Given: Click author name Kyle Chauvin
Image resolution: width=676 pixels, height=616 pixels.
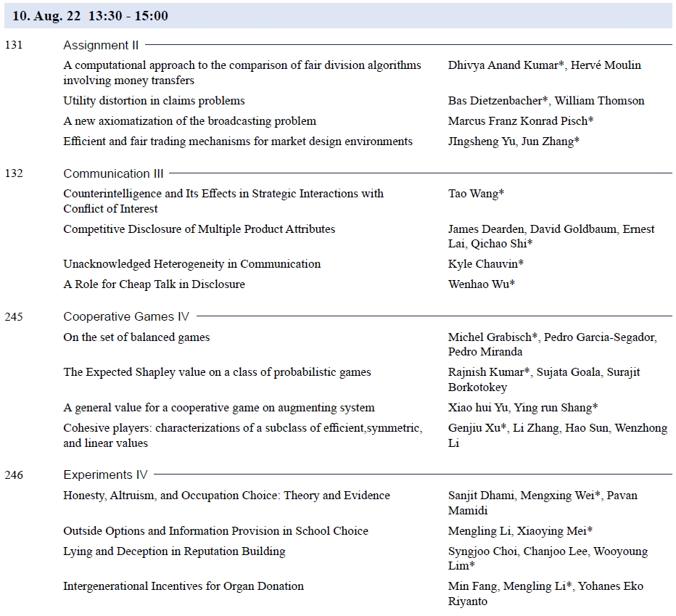Looking at the screenshot, I should [x=485, y=264].
